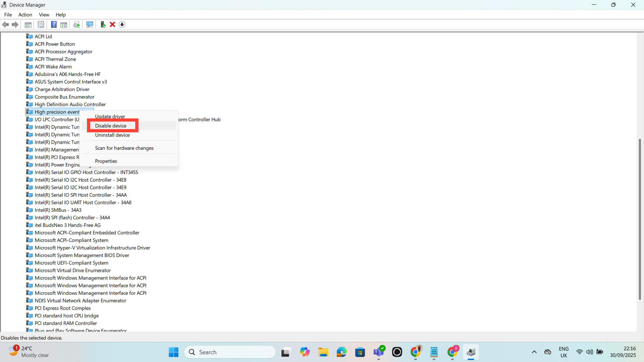Select Scan for hardware changes menu entry
The image size is (644, 362).
[x=124, y=148]
